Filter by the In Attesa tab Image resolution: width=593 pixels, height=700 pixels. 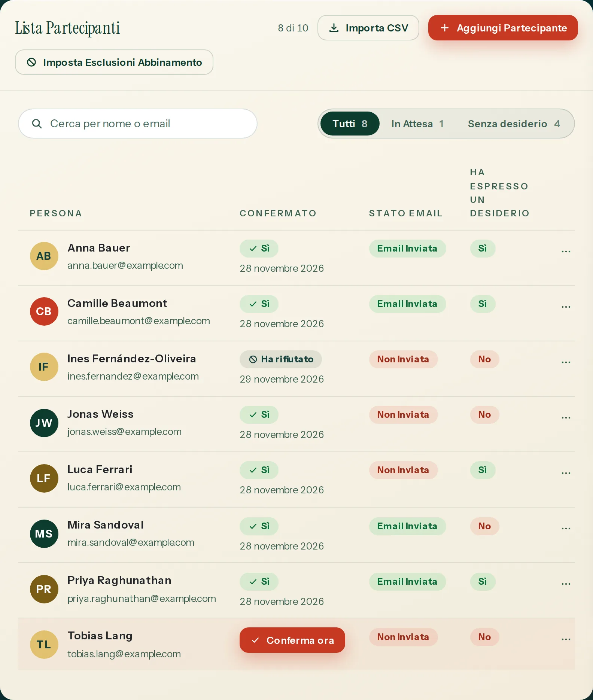tap(417, 124)
